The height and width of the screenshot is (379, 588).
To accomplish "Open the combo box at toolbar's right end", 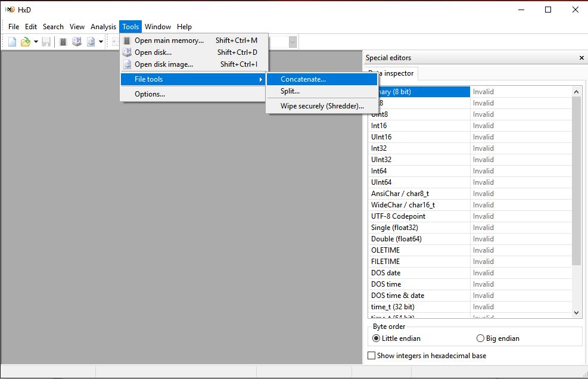I will pyautogui.click(x=293, y=42).
